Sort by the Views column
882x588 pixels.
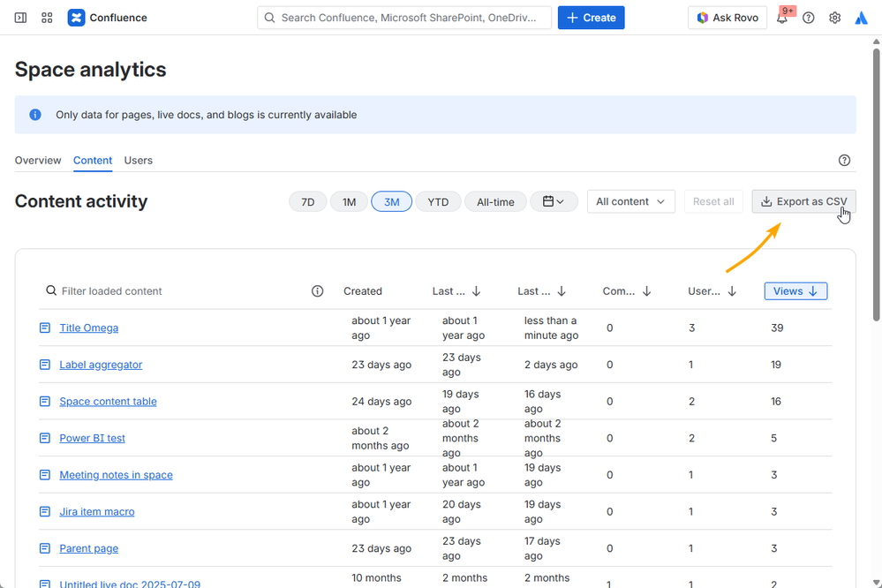point(795,290)
